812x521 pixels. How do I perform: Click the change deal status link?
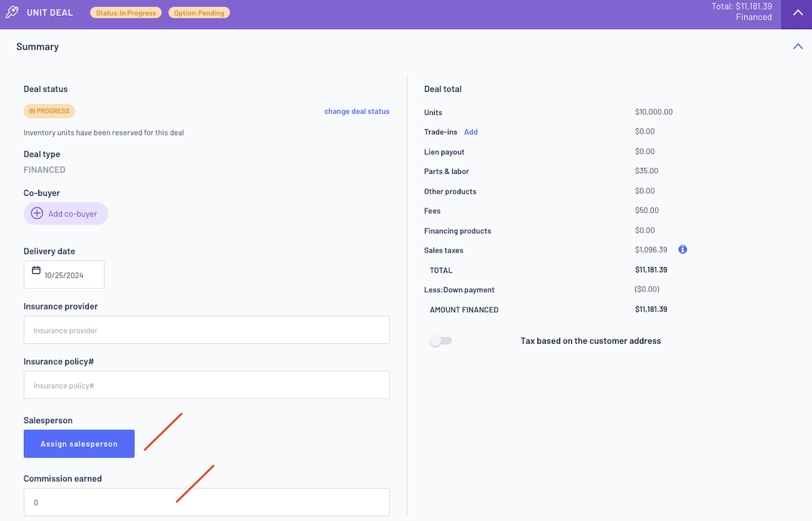(x=357, y=111)
